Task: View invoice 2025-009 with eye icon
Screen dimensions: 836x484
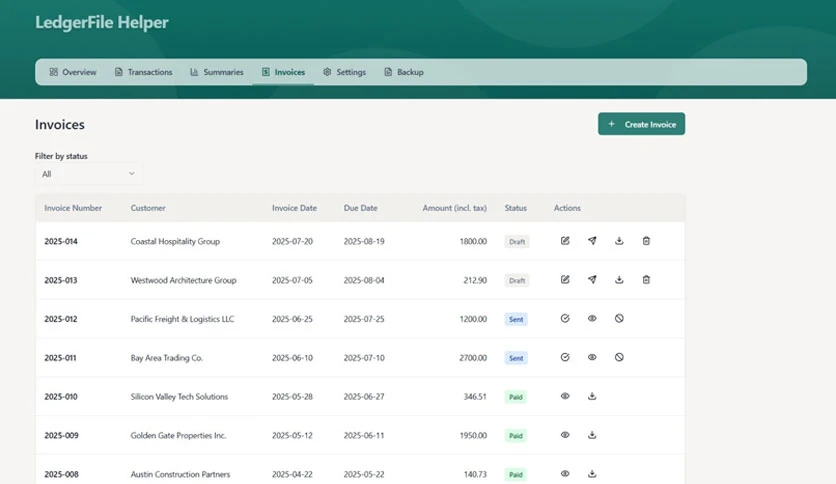Action: (565, 435)
